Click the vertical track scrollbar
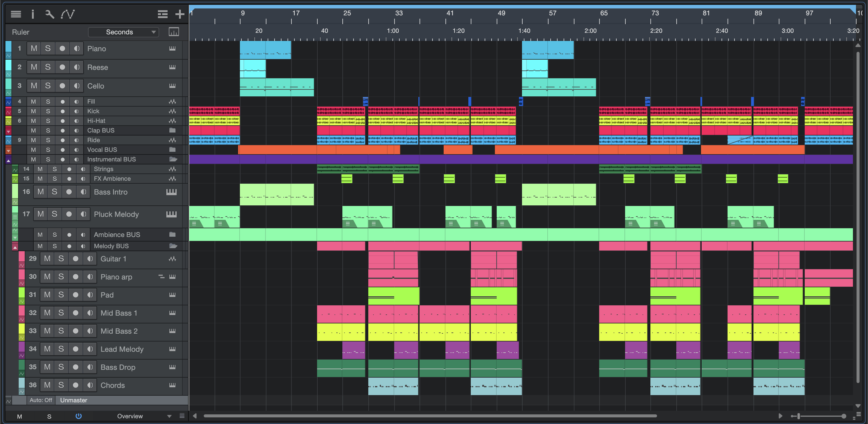The width and height of the screenshot is (868, 424). click(858, 217)
